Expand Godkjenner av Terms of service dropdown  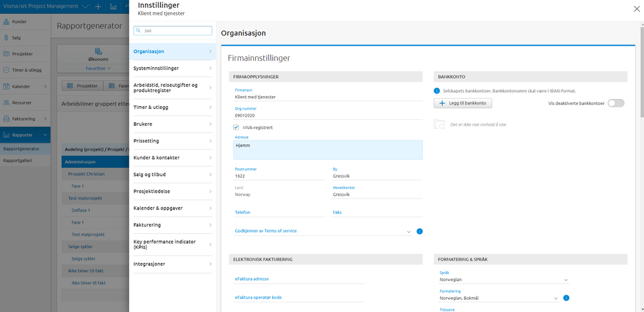[x=409, y=231]
